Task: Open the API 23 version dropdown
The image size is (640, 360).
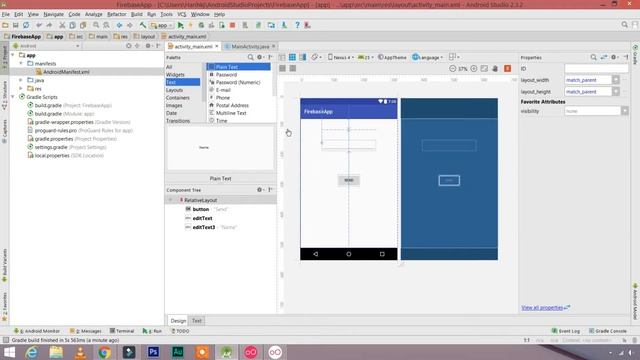Action: pyautogui.click(x=365, y=58)
